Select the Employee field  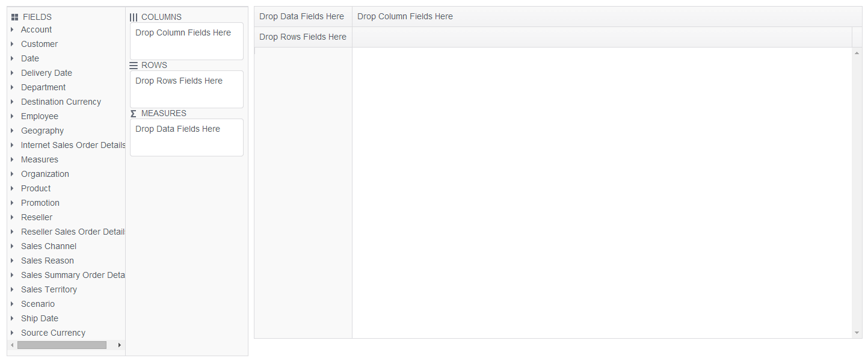pyautogui.click(x=40, y=116)
